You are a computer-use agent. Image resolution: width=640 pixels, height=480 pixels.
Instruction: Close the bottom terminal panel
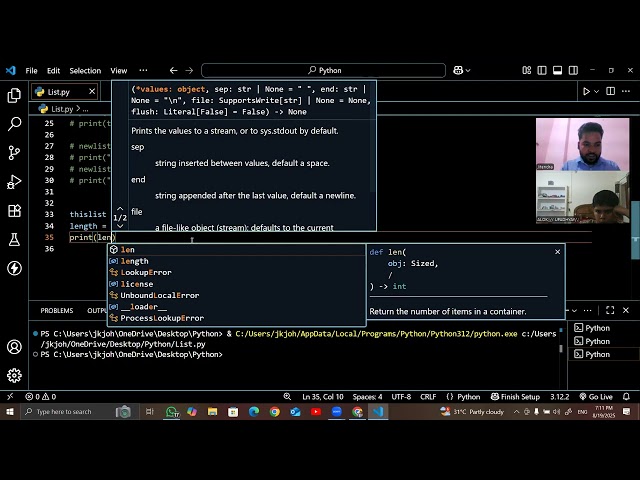[626, 311]
